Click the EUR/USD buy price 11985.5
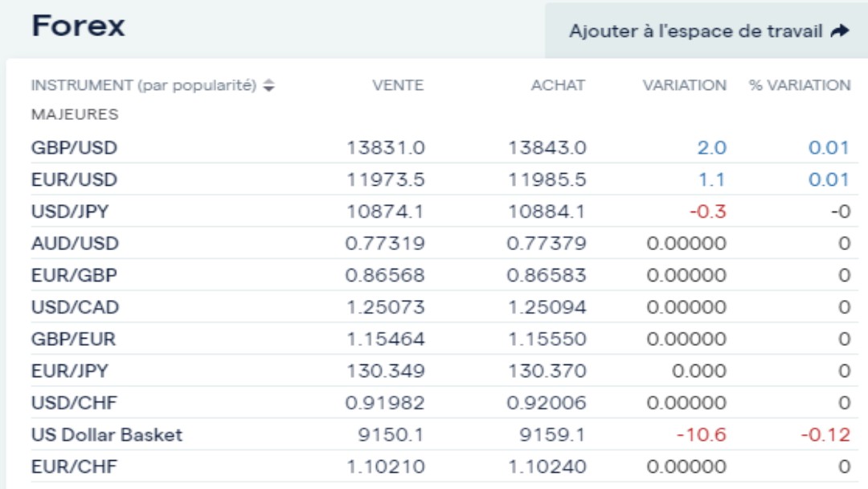This screenshot has height=489, width=868. tap(547, 179)
